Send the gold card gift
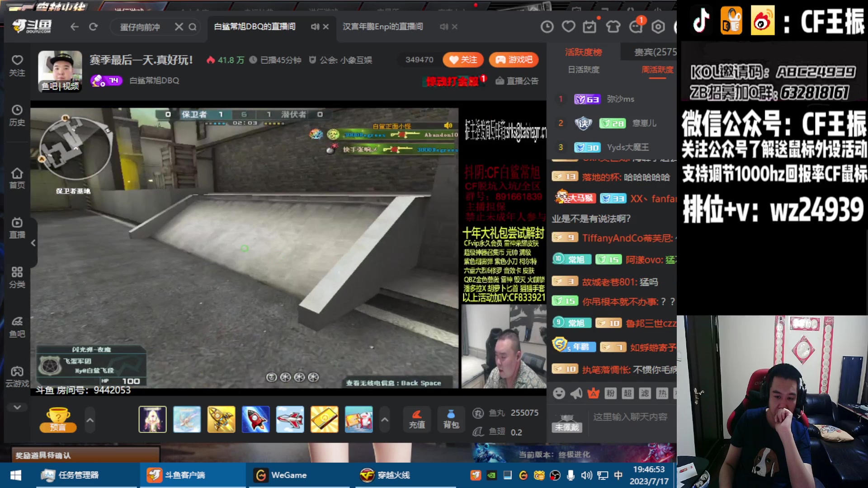868x488 pixels. 324,419
